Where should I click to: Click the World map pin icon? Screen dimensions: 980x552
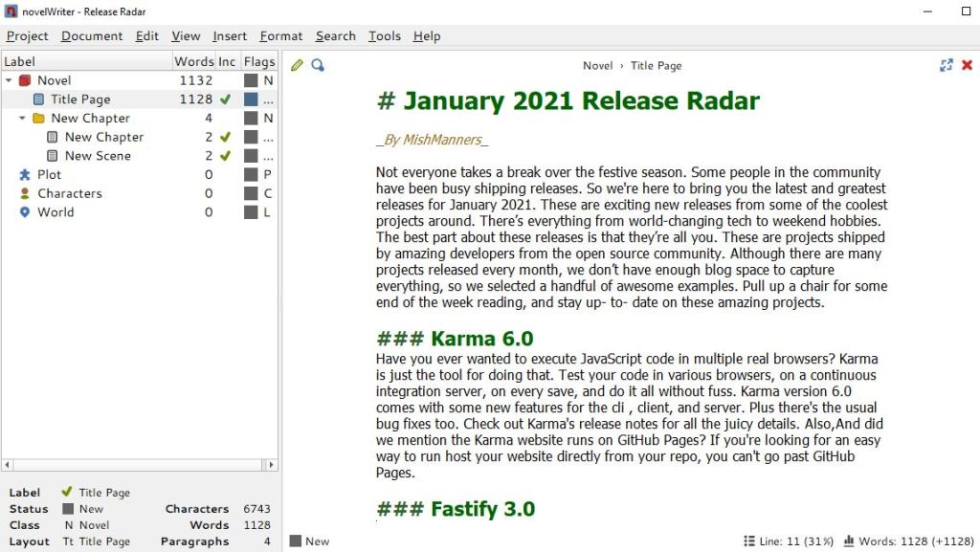25,212
